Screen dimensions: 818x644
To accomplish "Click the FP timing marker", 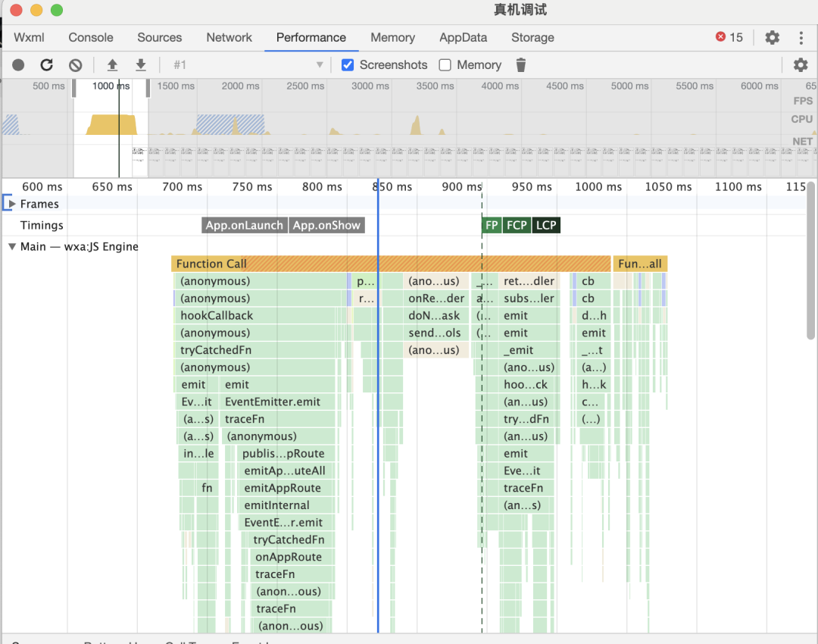I will 492,225.
